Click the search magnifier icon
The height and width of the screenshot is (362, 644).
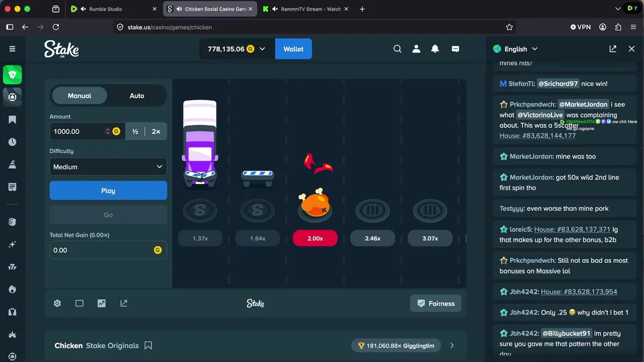coord(397,49)
